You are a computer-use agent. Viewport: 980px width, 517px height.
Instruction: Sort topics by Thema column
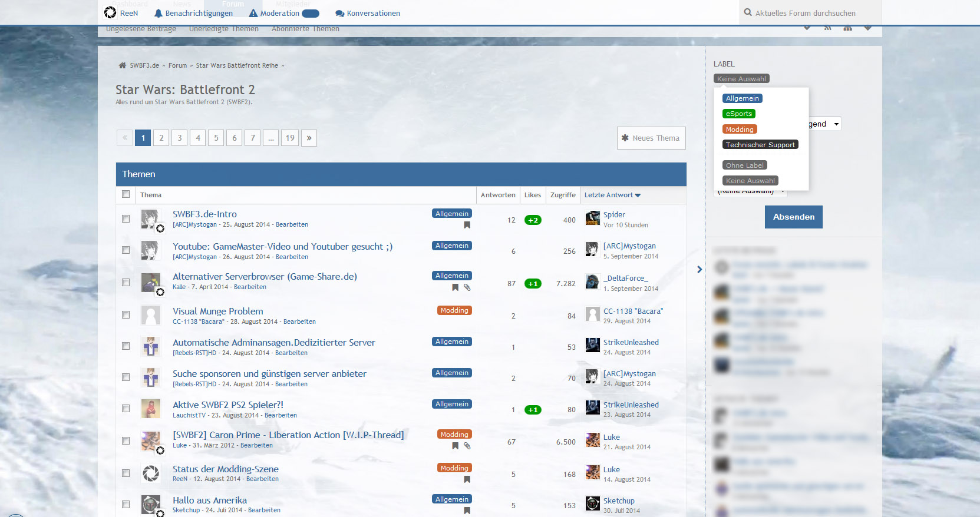151,195
